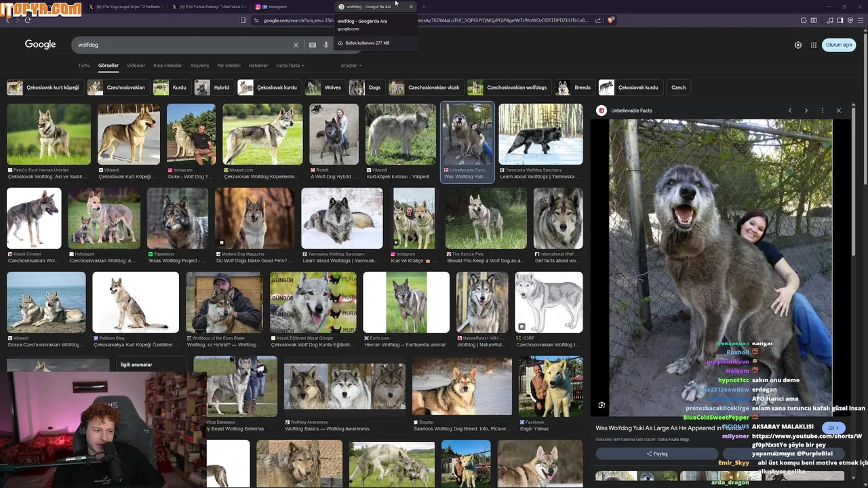This screenshot has width=868, height=488.
Task: Open the Daha Fazla Bilgi copyright link
Action: 673,439
